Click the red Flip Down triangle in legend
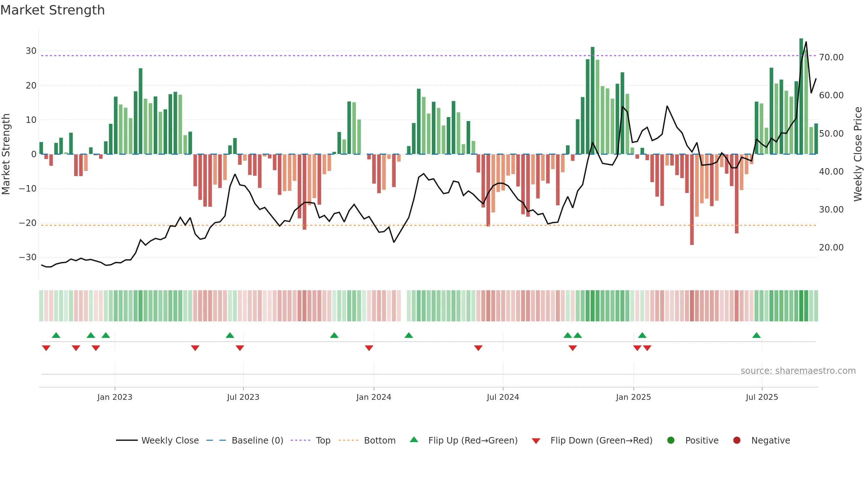The width and height of the screenshot is (868, 488). click(x=536, y=441)
